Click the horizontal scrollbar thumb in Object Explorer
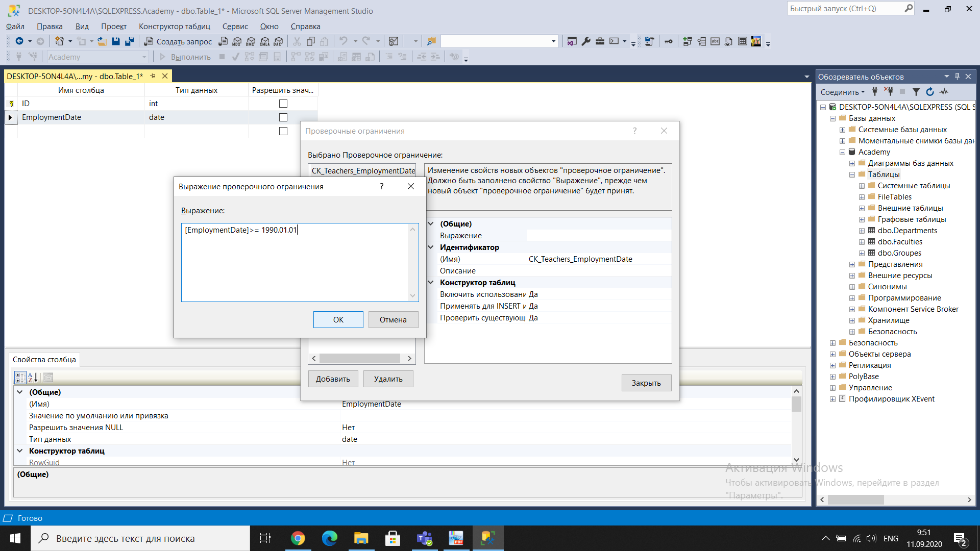Image resolution: width=980 pixels, height=551 pixels. click(856, 500)
